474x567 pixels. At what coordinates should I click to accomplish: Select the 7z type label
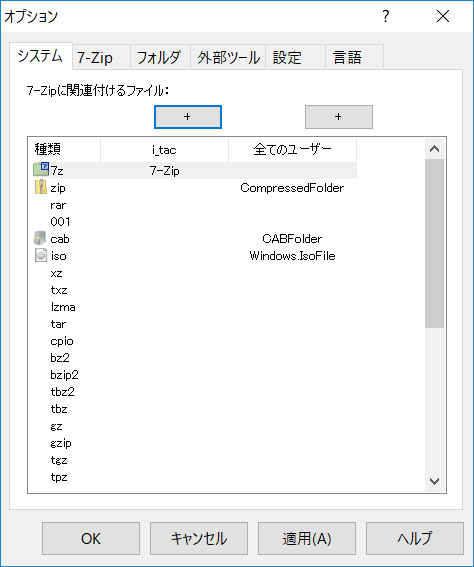[57, 170]
